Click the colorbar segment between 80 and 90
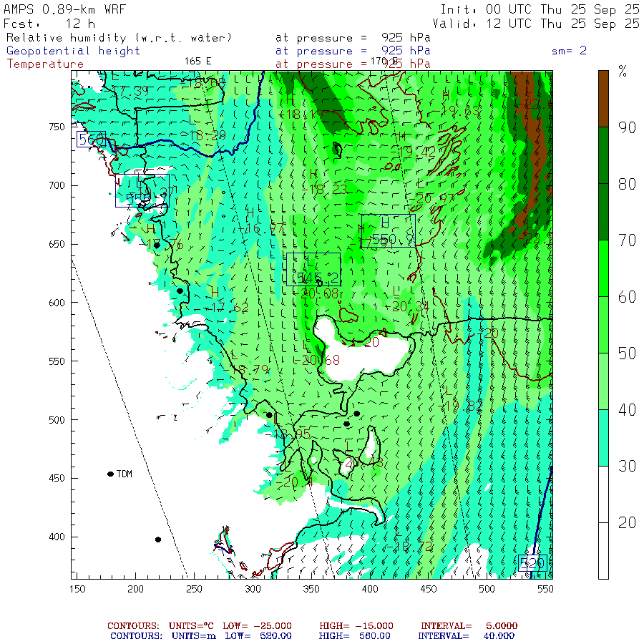This screenshot has width=644, height=644. click(x=603, y=155)
